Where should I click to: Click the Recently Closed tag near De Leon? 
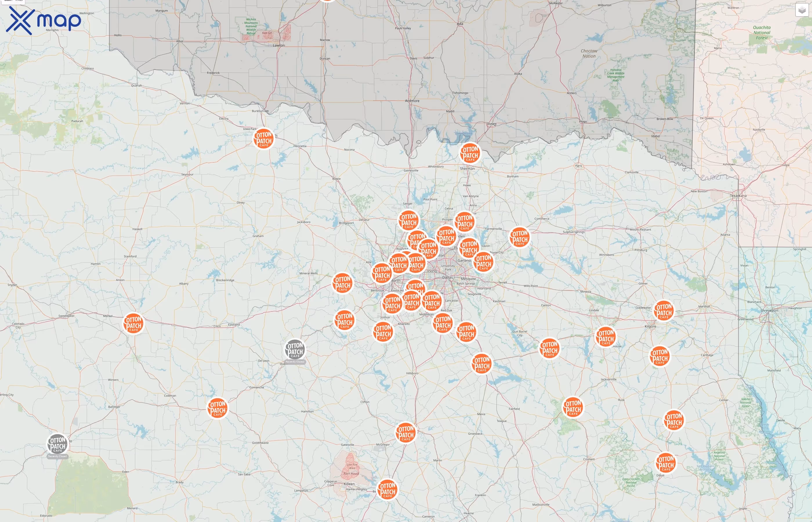pyautogui.click(x=295, y=362)
